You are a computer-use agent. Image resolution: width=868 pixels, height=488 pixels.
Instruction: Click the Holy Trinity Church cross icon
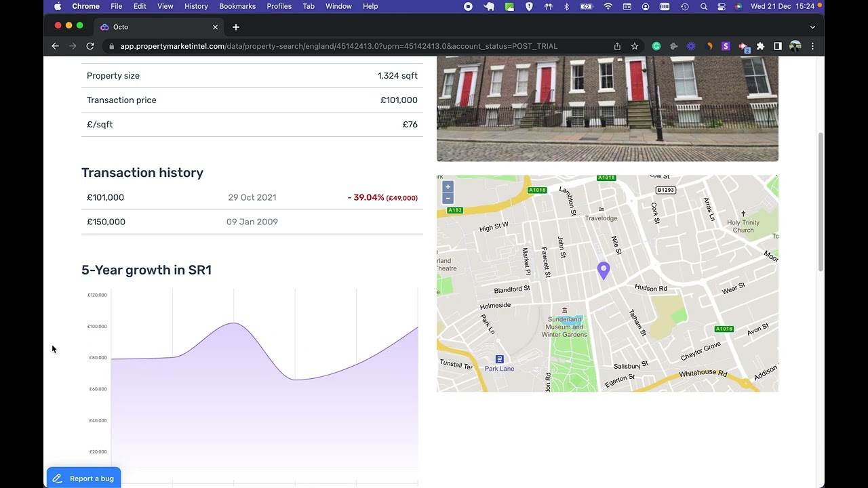pyautogui.click(x=743, y=213)
